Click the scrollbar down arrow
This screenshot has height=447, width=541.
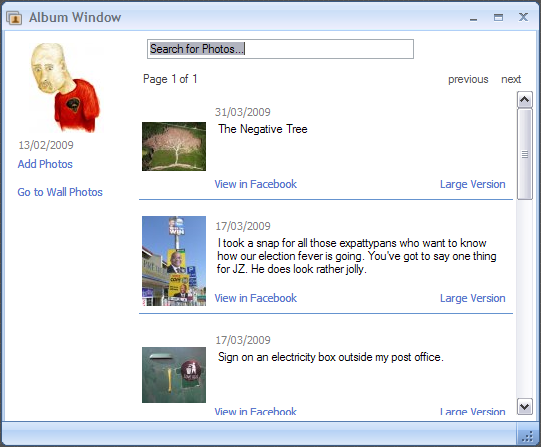(x=524, y=406)
